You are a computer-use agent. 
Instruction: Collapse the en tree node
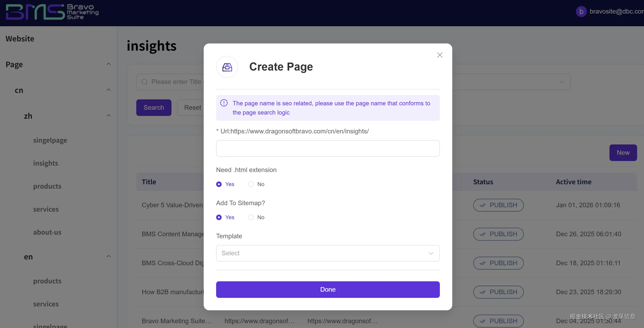tap(108, 256)
